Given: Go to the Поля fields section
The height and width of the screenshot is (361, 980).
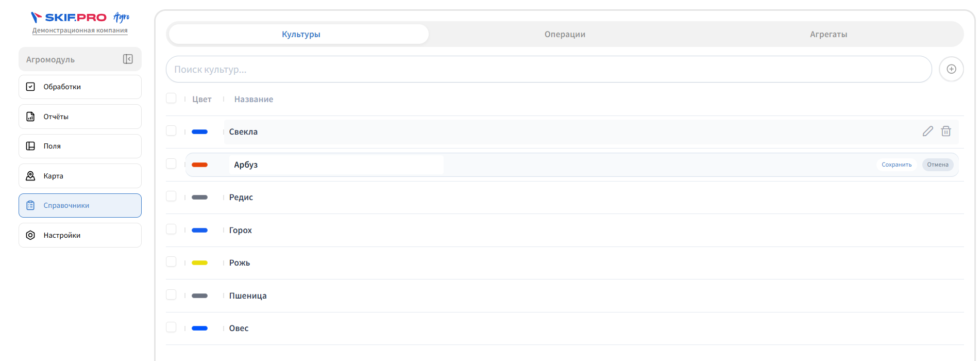Looking at the screenshot, I should [x=80, y=146].
